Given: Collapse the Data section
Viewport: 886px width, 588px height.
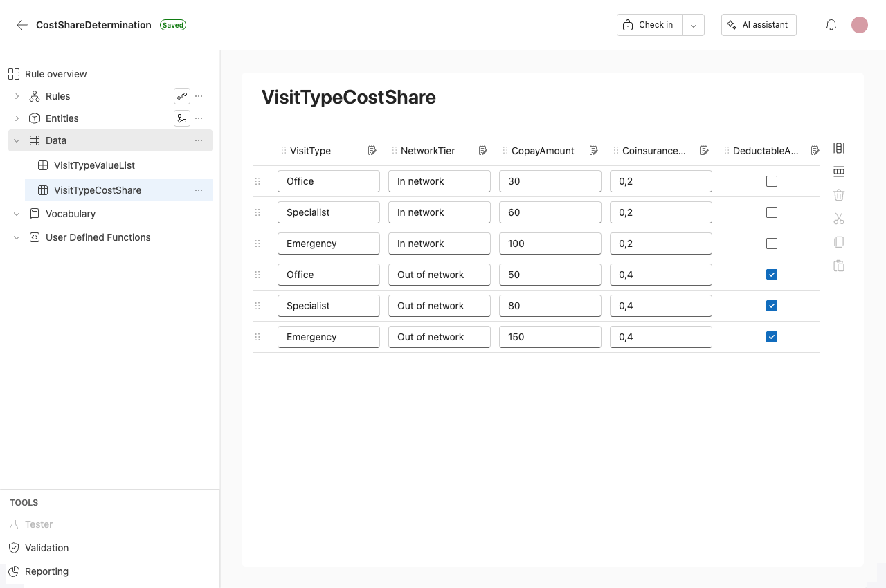Looking at the screenshot, I should 17,140.
